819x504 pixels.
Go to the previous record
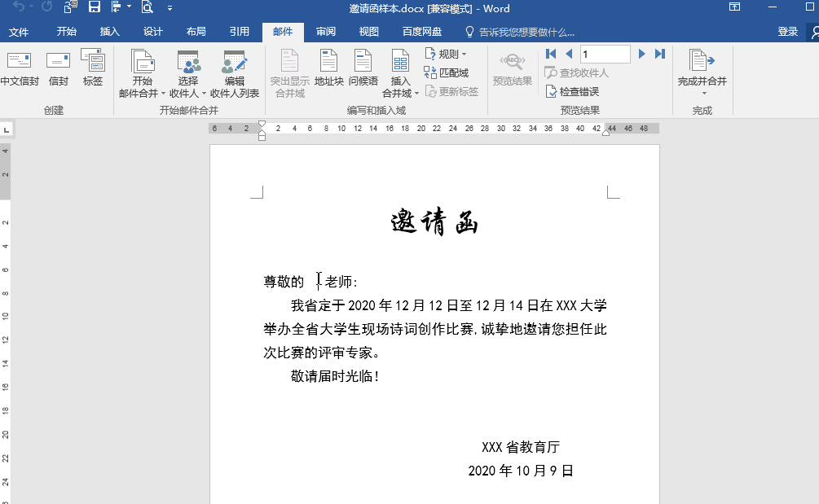point(569,54)
